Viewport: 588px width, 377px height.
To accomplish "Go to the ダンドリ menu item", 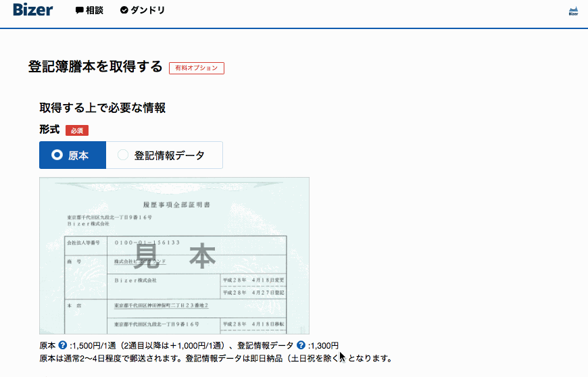I will 147,11.
